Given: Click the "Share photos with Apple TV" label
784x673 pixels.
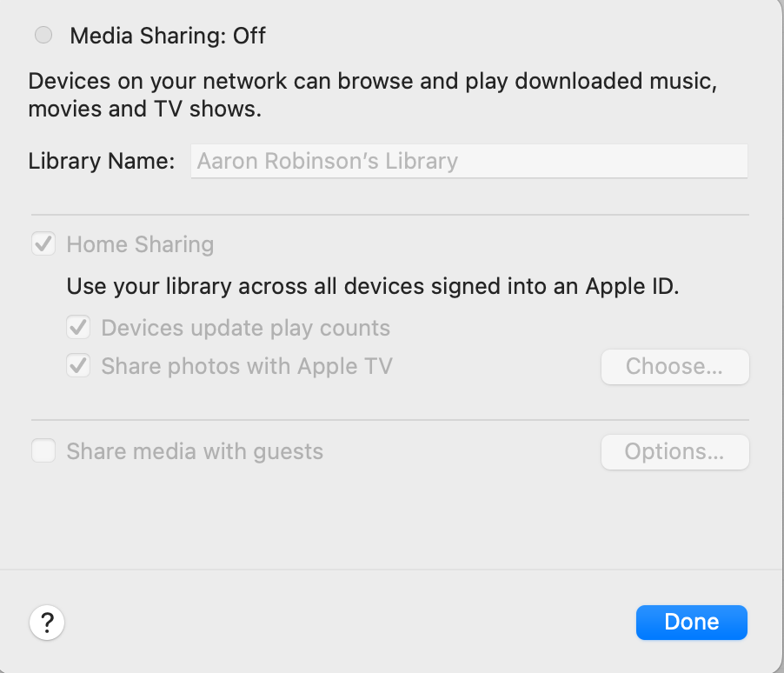Looking at the screenshot, I should coord(247,366).
